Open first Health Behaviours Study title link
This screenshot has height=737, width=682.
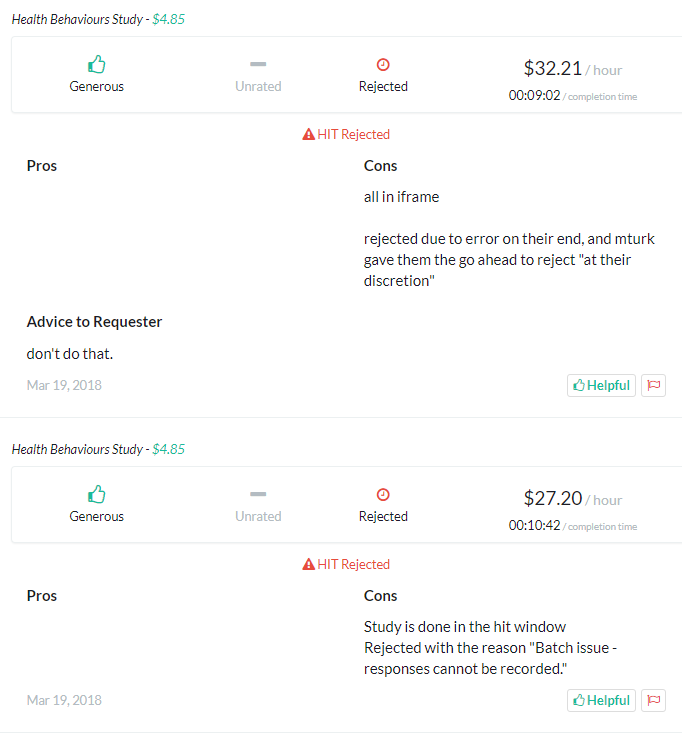[77, 19]
